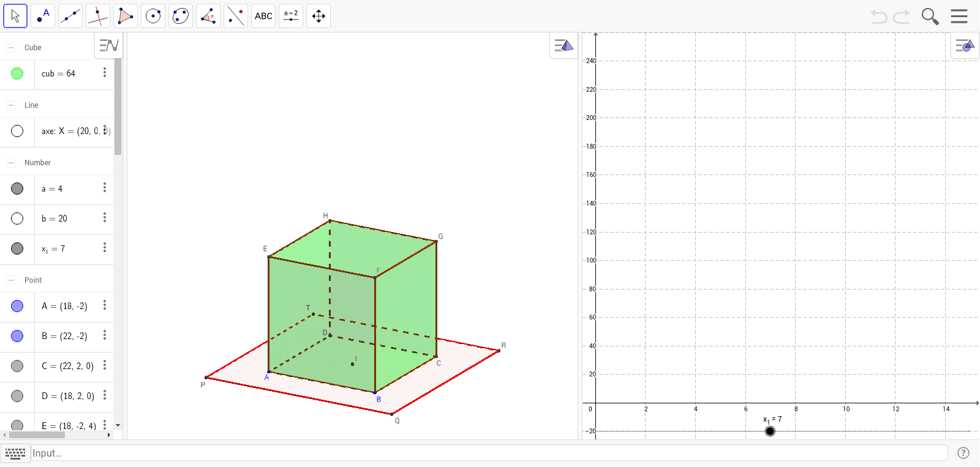The image size is (980, 467).
Task: Collapse the Cube group
Action: pyautogui.click(x=11, y=47)
